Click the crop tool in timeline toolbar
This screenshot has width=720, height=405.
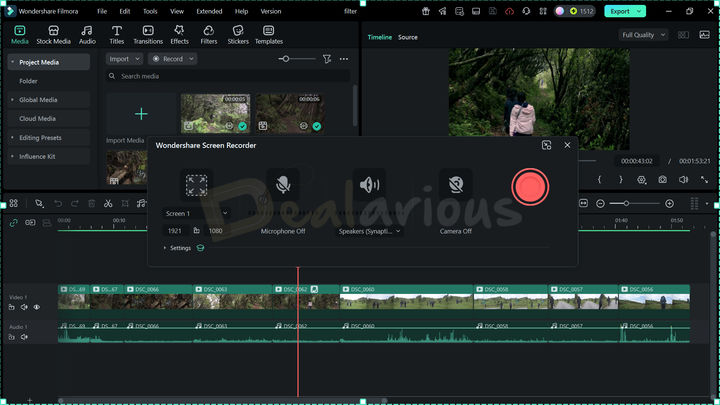(125, 203)
